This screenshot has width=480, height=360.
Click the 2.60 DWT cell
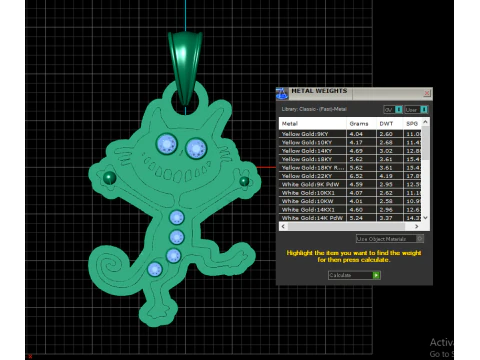389,134
